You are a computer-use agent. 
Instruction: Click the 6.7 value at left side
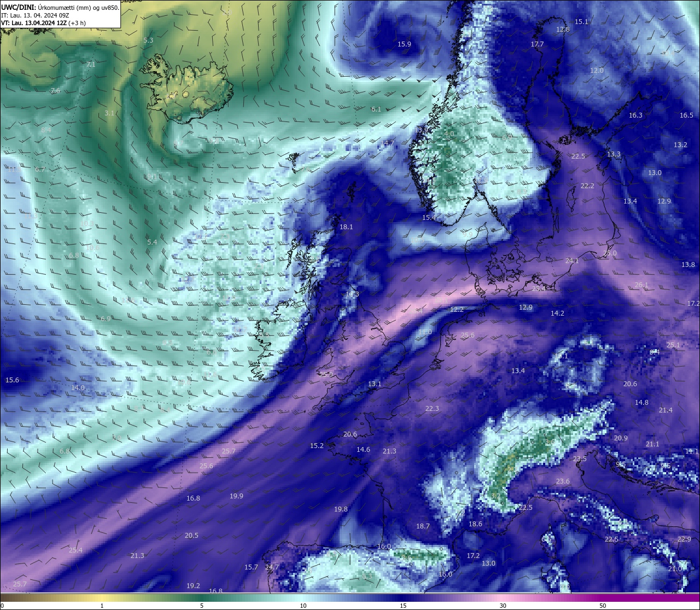coord(40,170)
